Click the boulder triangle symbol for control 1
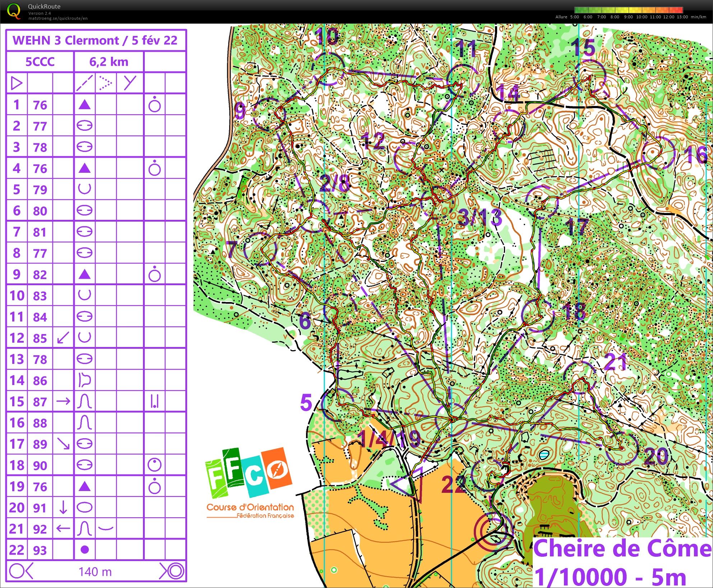The width and height of the screenshot is (713, 588). pyautogui.click(x=84, y=105)
